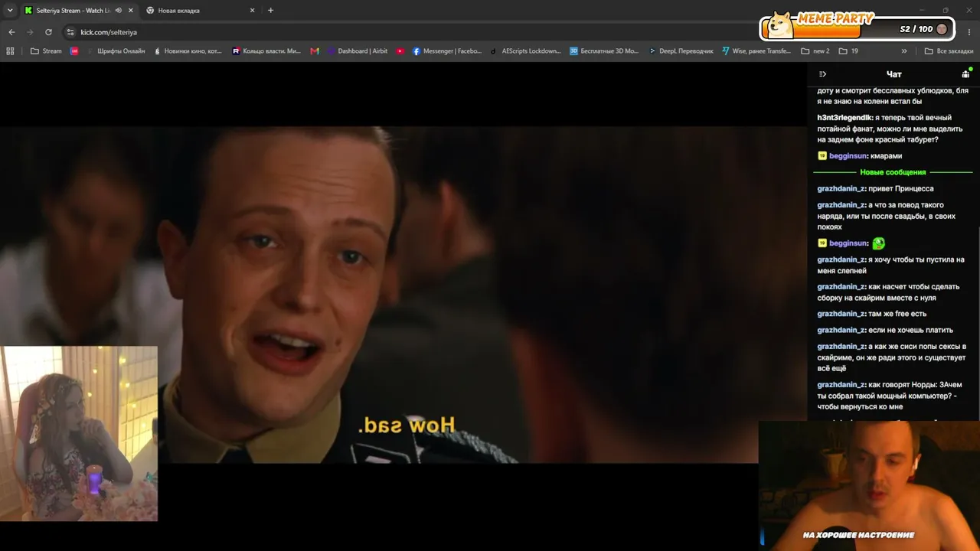
Task: Open a new browser tab
Action: pos(270,10)
